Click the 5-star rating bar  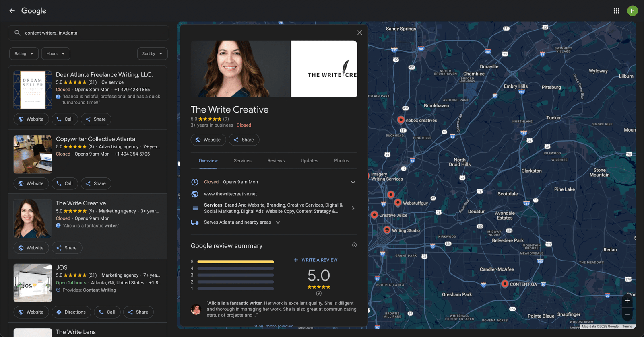point(235,262)
